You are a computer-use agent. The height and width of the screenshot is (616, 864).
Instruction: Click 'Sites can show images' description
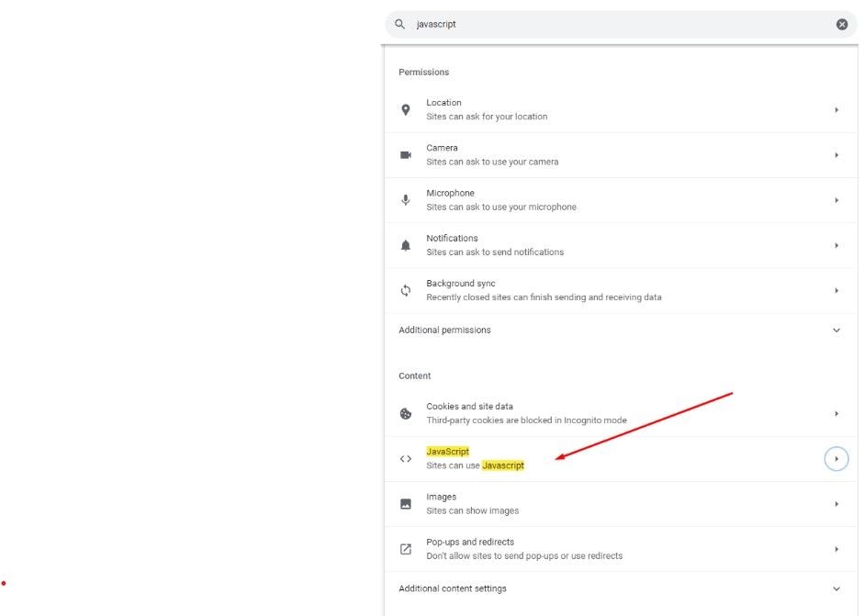pos(472,510)
